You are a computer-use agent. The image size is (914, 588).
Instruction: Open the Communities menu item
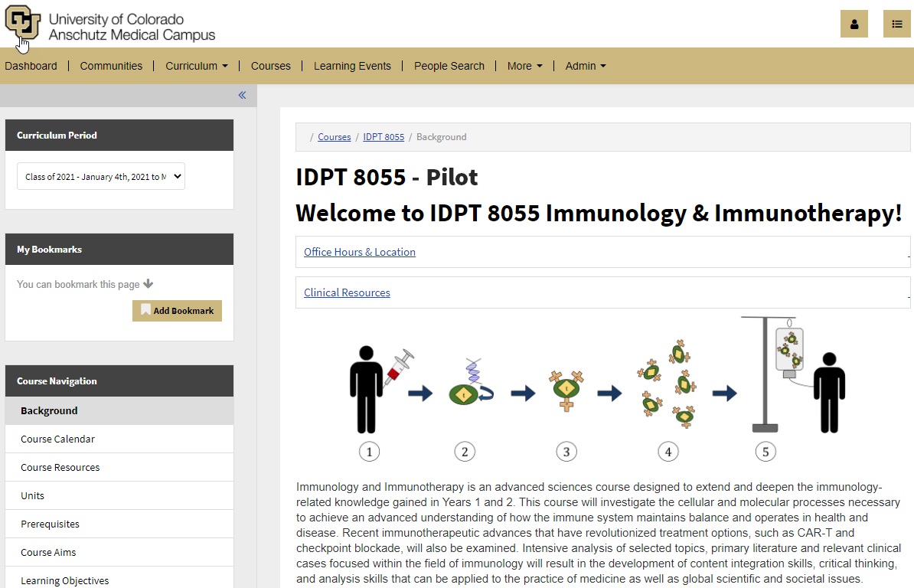[111, 66]
